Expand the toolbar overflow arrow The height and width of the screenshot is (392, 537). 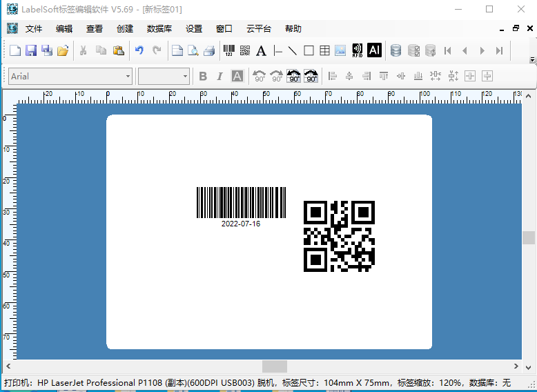[x=532, y=59]
